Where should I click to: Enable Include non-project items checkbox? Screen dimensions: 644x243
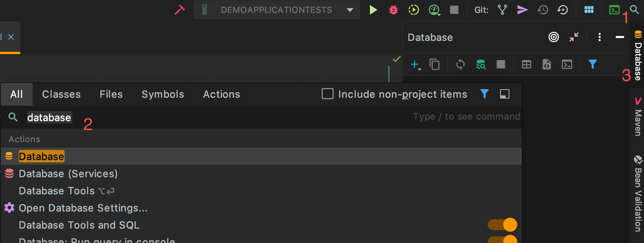coord(327,94)
